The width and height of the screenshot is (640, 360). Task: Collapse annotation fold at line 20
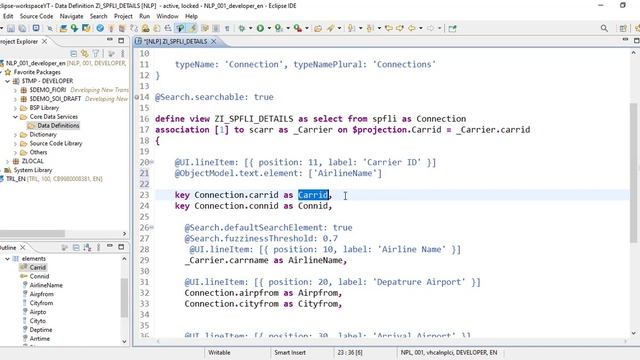click(152, 162)
